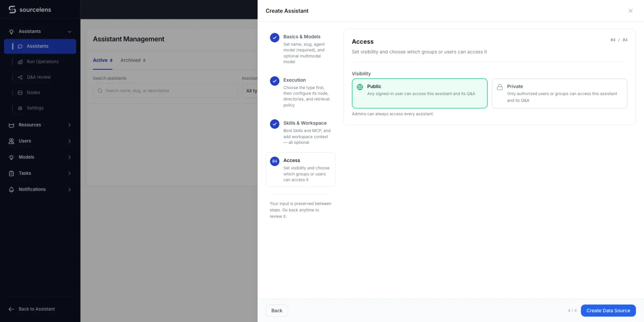
Task: Click the Nodes server icon
Action: coord(20,93)
